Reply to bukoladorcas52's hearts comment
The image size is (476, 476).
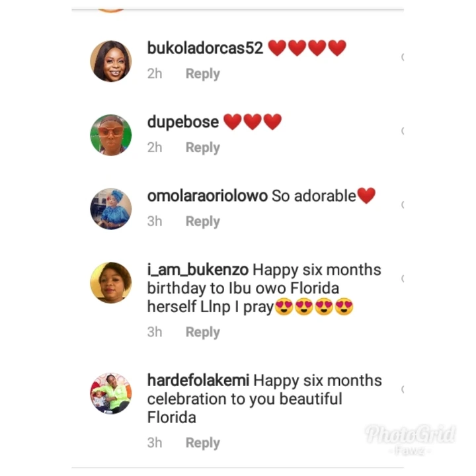pyautogui.click(x=203, y=74)
